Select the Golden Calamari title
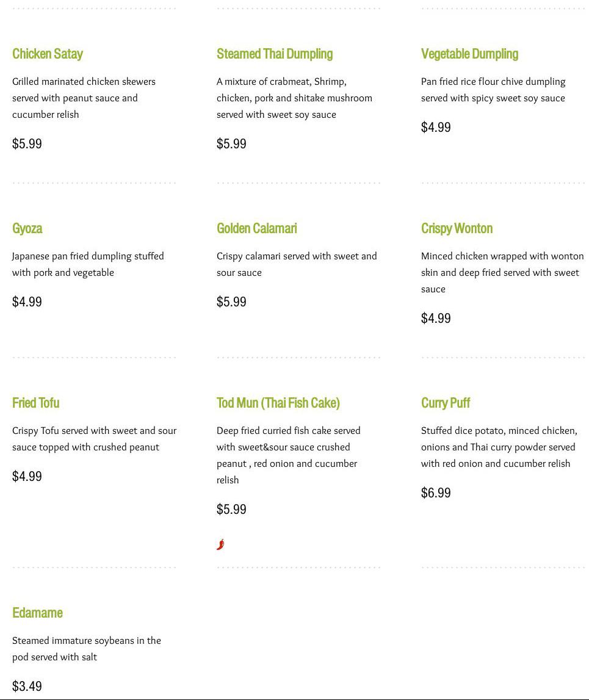This screenshot has width=589, height=700. click(257, 228)
